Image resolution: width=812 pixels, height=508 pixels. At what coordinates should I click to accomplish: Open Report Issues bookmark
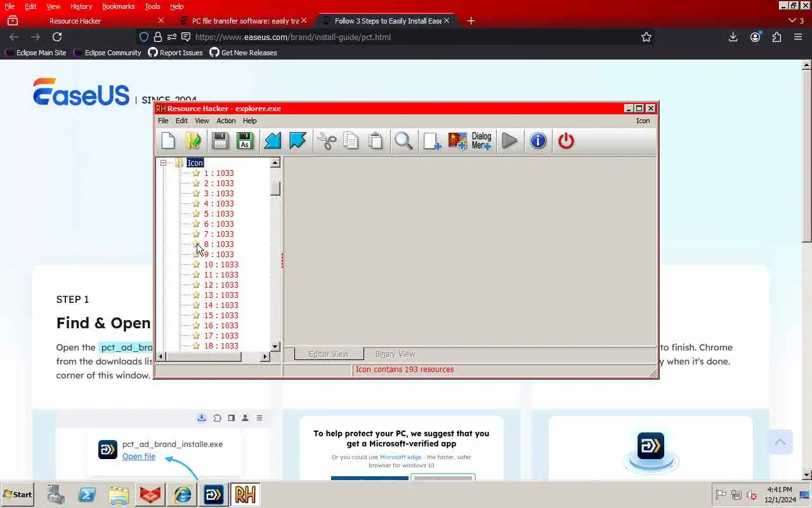[176, 53]
